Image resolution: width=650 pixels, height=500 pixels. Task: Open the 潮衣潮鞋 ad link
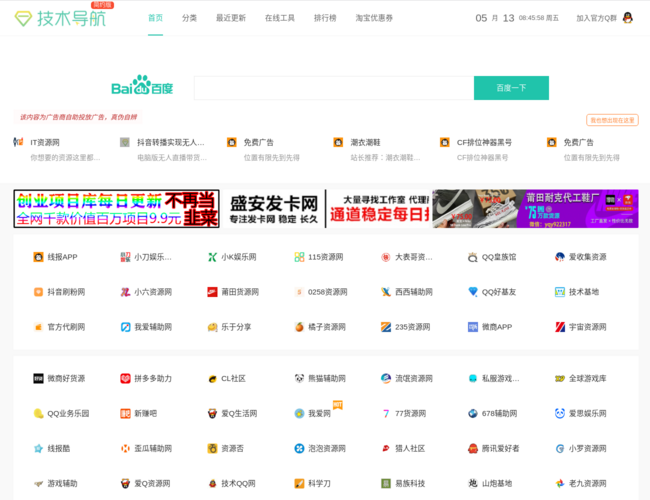365,143
